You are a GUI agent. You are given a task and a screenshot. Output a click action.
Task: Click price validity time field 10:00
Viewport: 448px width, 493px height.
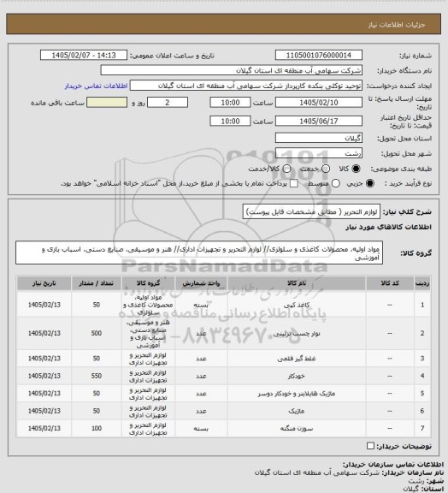pyautogui.click(x=230, y=121)
